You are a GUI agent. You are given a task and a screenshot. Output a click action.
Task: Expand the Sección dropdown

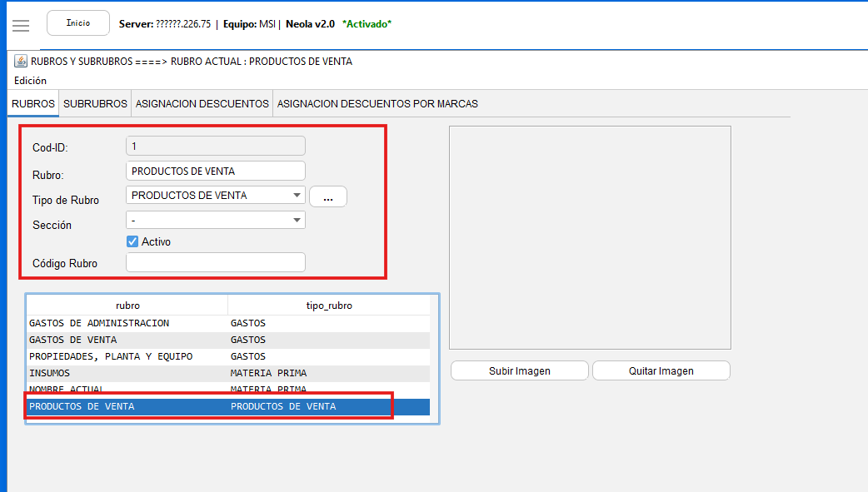click(x=297, y=220)
